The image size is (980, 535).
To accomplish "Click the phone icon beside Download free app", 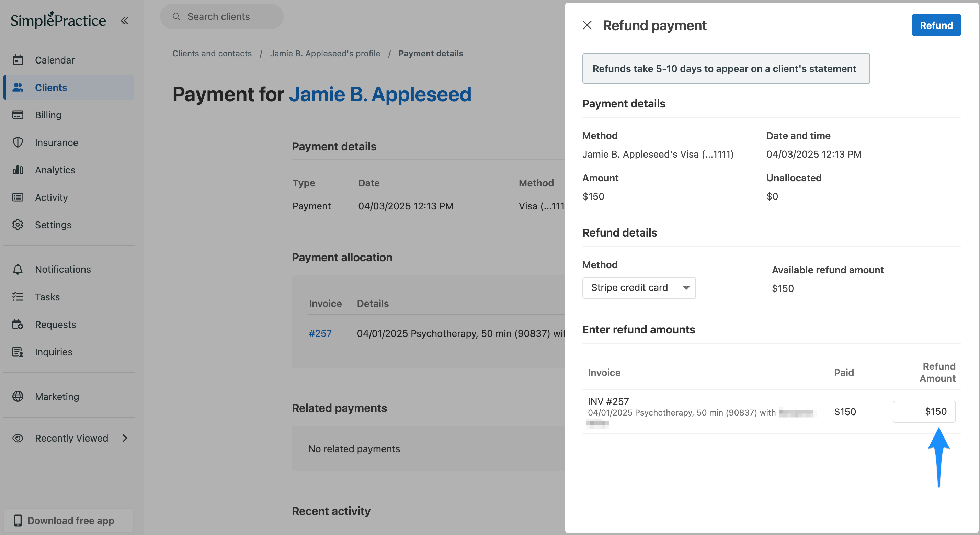I will click(18, 520).
